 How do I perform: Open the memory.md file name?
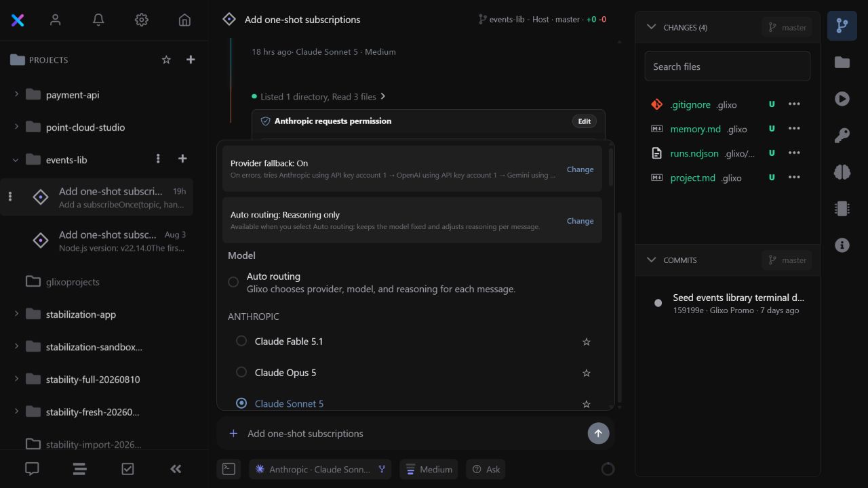pyautogui.click(x=695, y=129)
